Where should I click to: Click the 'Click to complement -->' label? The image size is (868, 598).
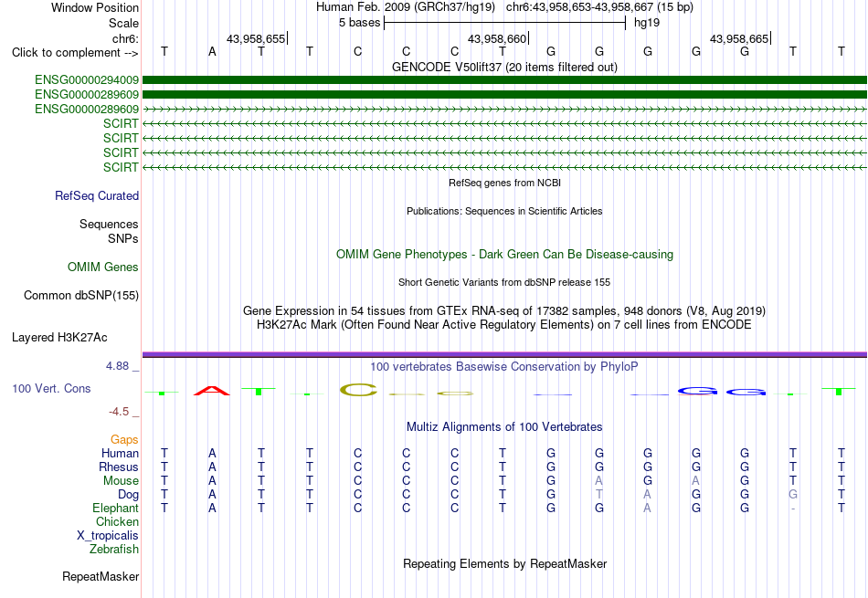click(x=75, y=53)
